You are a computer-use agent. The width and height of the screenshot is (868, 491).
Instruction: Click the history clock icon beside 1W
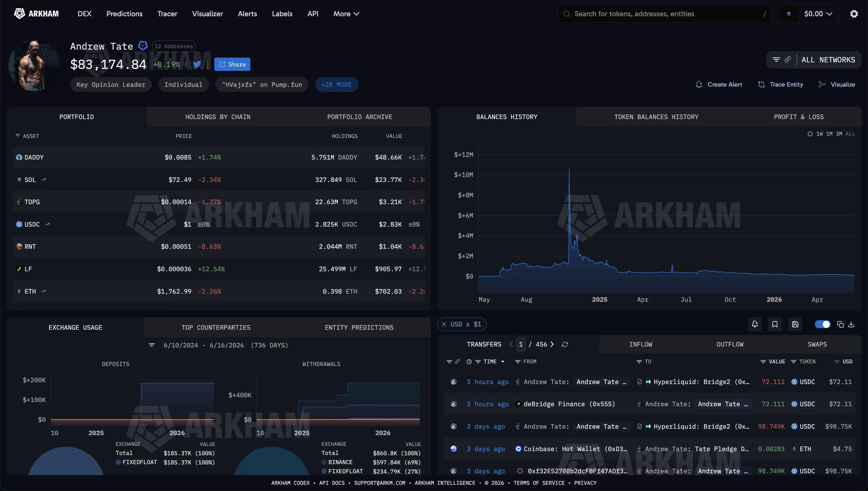click(x=810, y=134)
